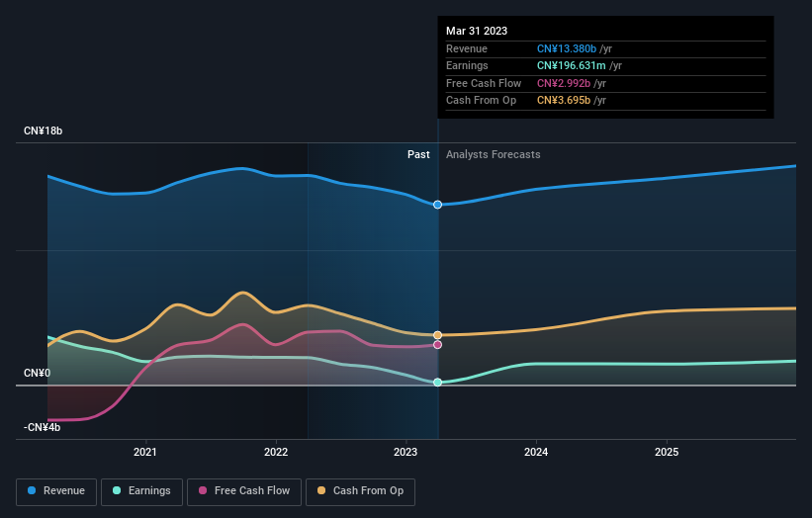This screenshot has width=812, height=518.
Task: Select the 2021 x-axis label
Action: point(145,453)
